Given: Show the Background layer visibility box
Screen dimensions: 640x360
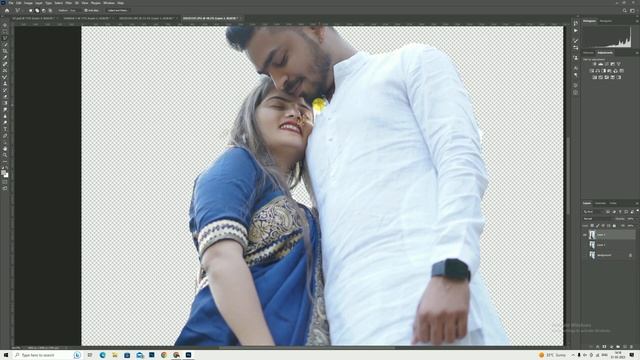Looking at the screenshot, I should point(585,255).
